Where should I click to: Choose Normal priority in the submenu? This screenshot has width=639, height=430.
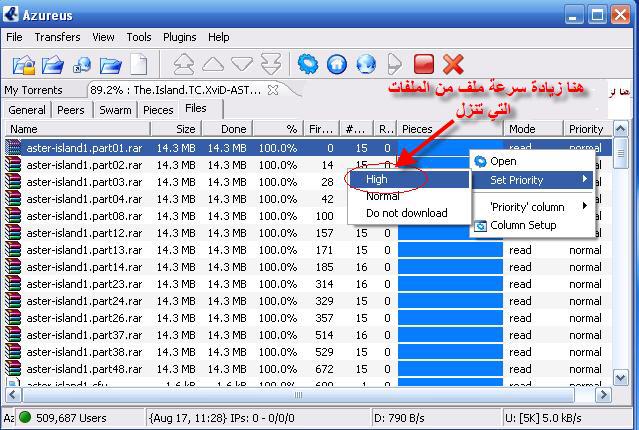[x=409, y=196]
